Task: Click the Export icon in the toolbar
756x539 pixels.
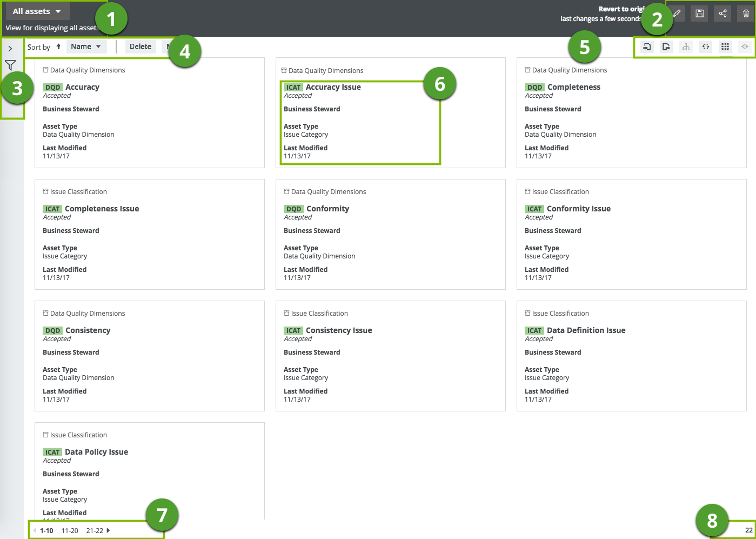Action: [666, 47]
